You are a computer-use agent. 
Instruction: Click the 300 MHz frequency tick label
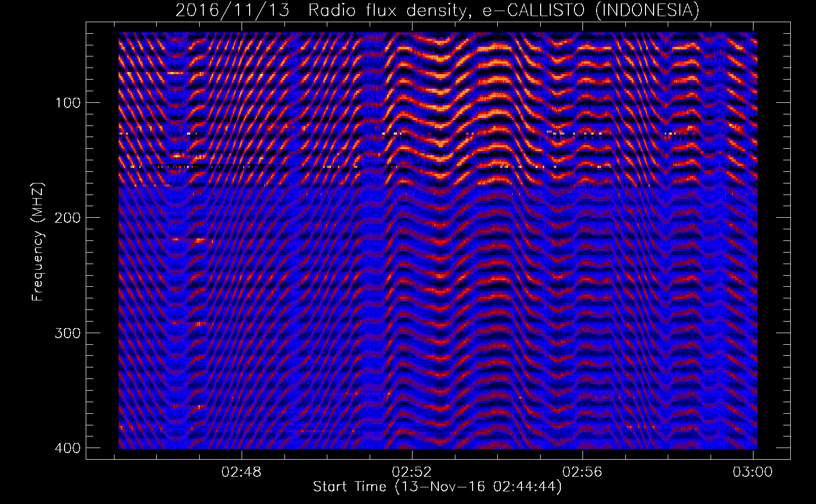(67, 333)
